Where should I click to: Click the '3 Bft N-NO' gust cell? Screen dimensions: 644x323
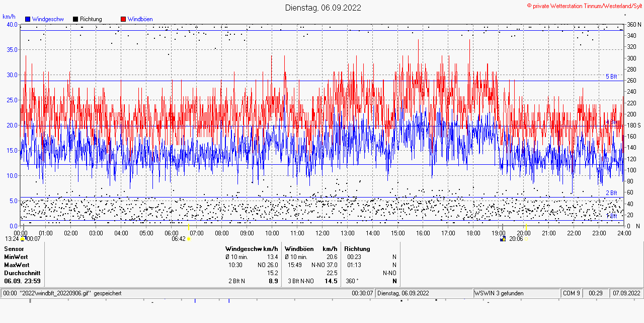(x=301, y=281)
